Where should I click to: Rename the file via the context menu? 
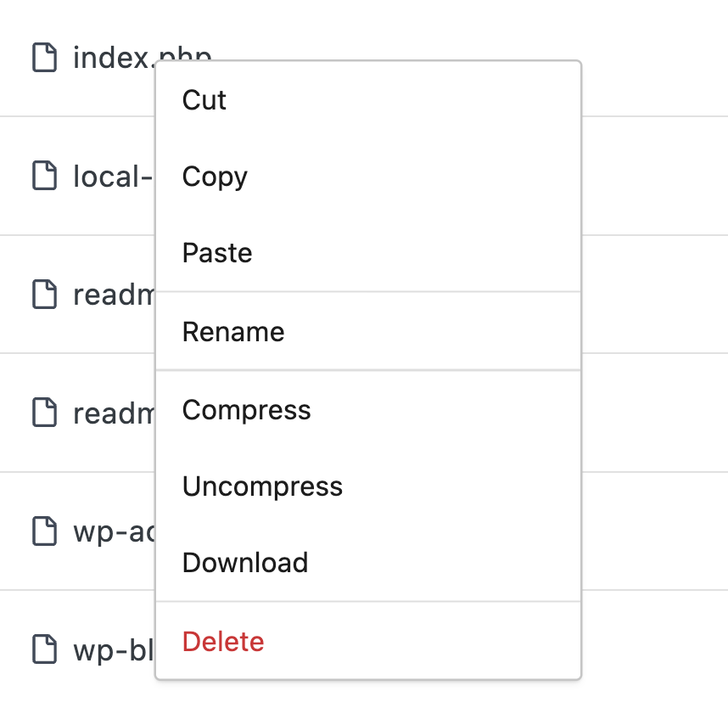pyautogui.click(x=233, y=331)
